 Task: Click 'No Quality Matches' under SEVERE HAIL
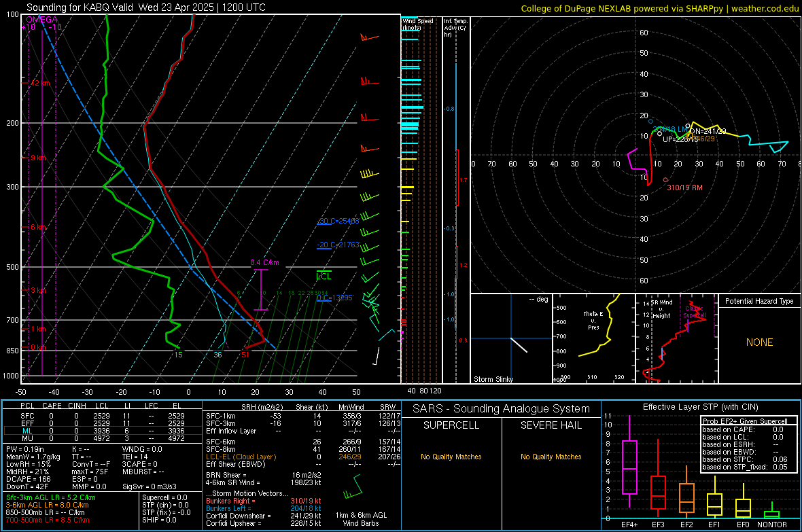(551, 457)
